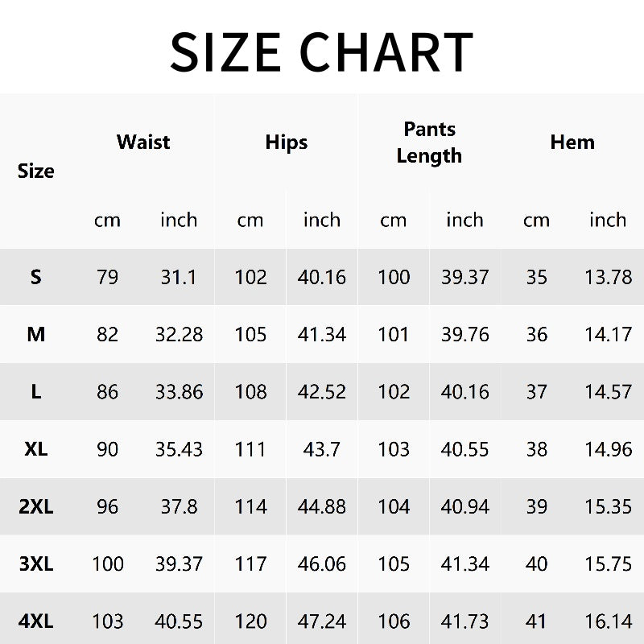Click the Hem column header
The width and height of the screenshot is (644, 644).
point(572,142)
